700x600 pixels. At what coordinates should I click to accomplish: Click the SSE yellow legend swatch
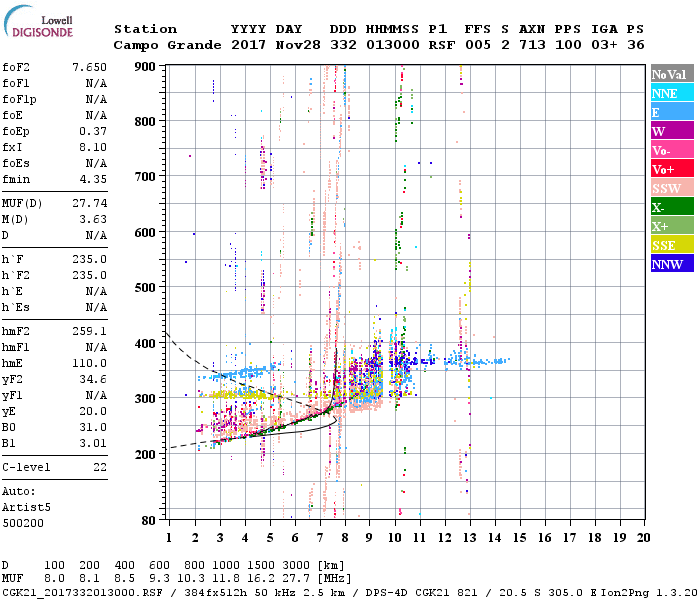pyautogui.click(x=671, y=245)
